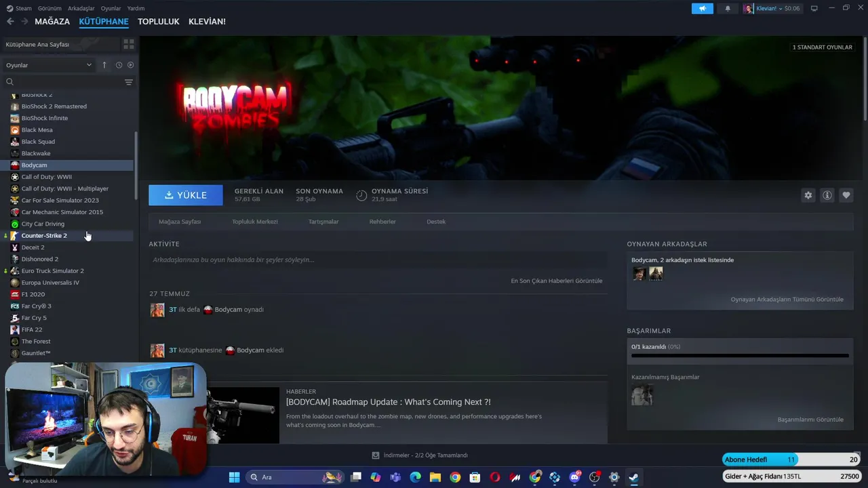Open the Mağaza Sayfası link
Image resolution: width=868 pixels, height=488 pixels.
coord(180,222)
